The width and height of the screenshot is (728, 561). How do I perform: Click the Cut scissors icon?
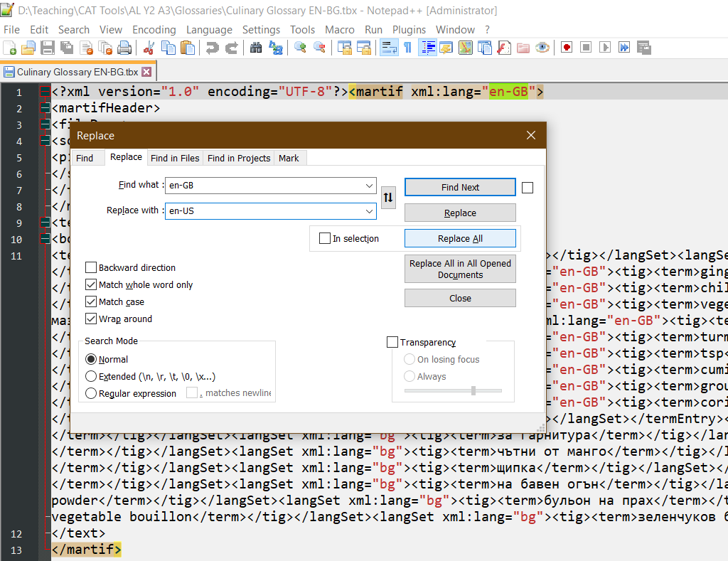pyautogui.click(x=149, y=48)
